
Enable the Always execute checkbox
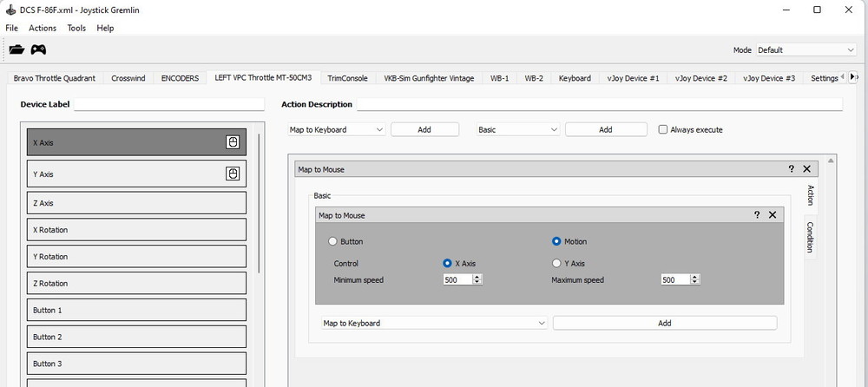click(x=663, y=130)
